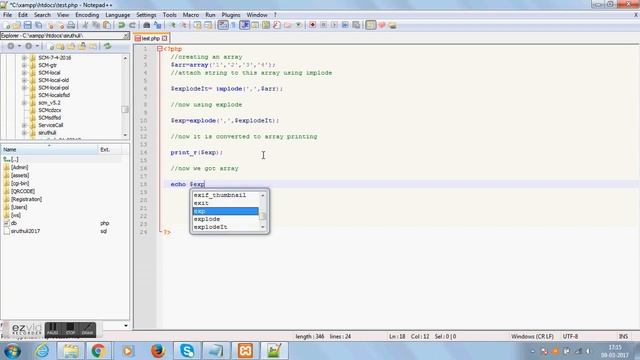The image size is (640, 360).
Task: Open Find using the binoculars icon
Action: [x=147, y=25]
